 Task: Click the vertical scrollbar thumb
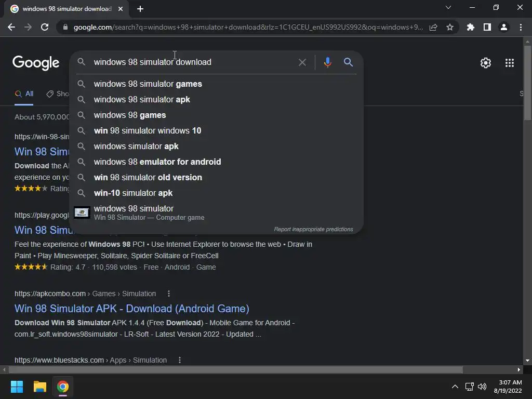[x=527, y=83]
